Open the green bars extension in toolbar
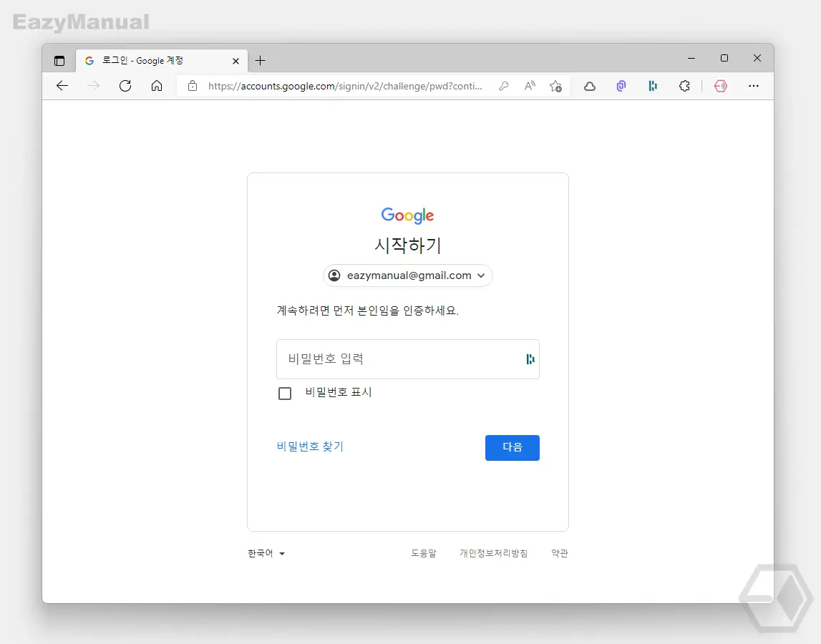Image resolution: width=821 pixels, height=644 pixels. 652,86
